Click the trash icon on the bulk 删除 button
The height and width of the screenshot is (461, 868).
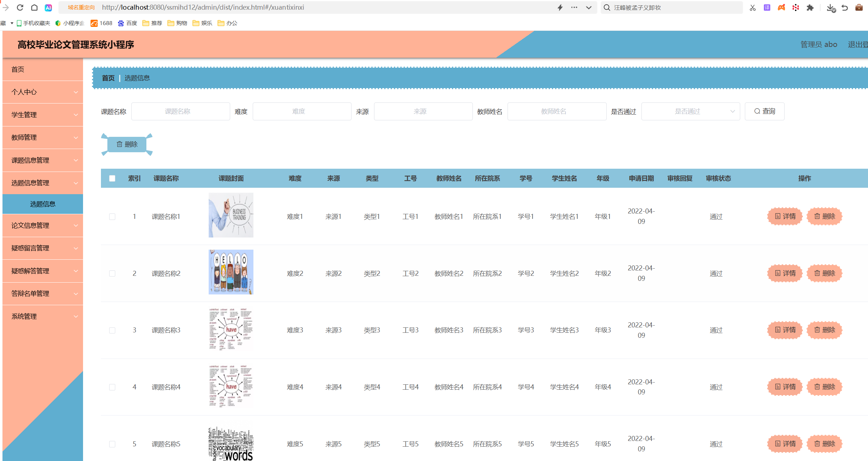120,144
